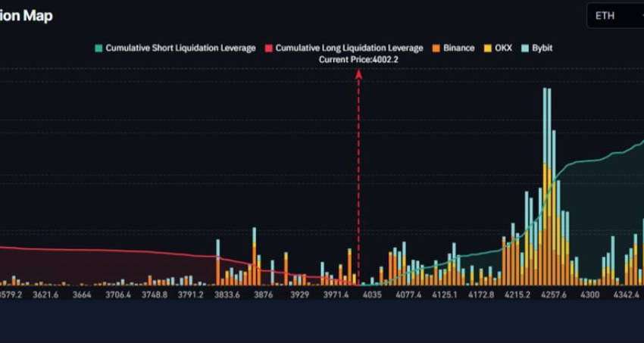Image resolution: width=644 pixels, height=343 pixels.
Task: Click the green Cumulative Short legend square
Action: (98, 48)
